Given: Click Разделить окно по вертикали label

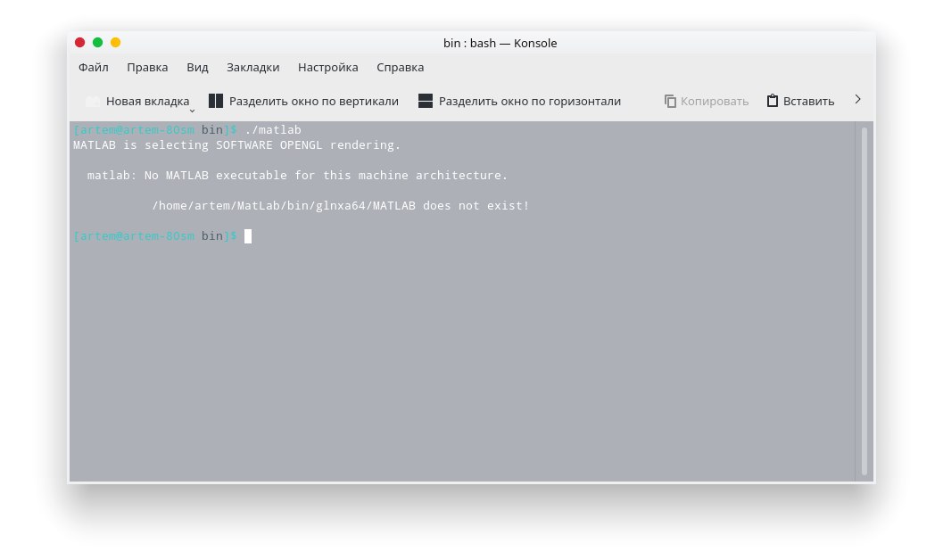Looking at the screenshot, I should click(x=314, y=101).
